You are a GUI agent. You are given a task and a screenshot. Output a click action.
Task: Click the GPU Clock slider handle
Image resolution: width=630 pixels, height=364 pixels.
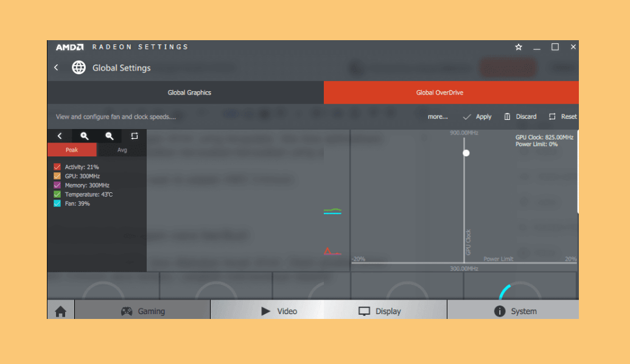click(x=466, y=153)
